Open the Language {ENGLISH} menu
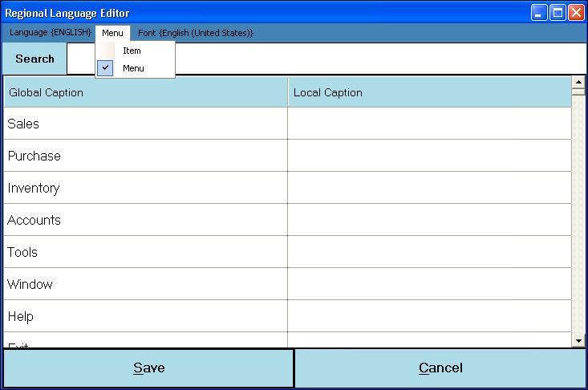Viewport: 588px width, 390px height. click(x=50, y=33)
